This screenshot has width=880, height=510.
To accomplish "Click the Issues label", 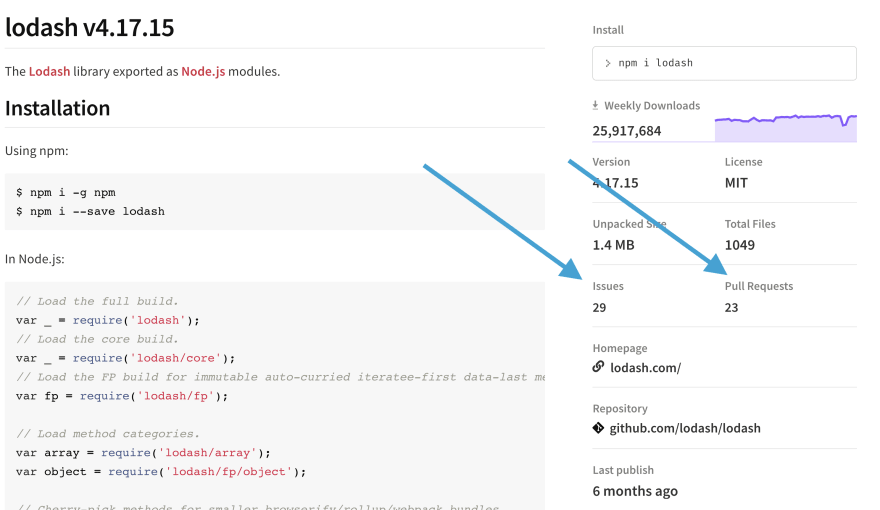I will (608, 286).
